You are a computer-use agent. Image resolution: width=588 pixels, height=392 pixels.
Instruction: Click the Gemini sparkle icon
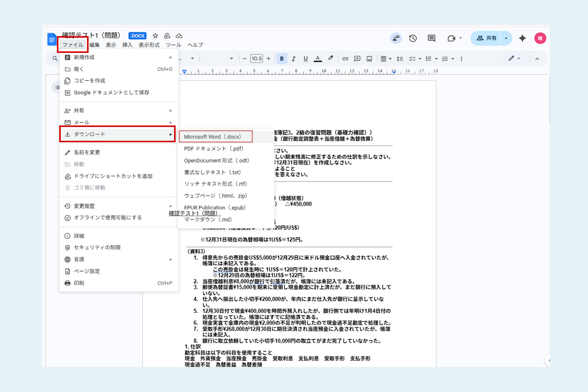tap(522, 38)
